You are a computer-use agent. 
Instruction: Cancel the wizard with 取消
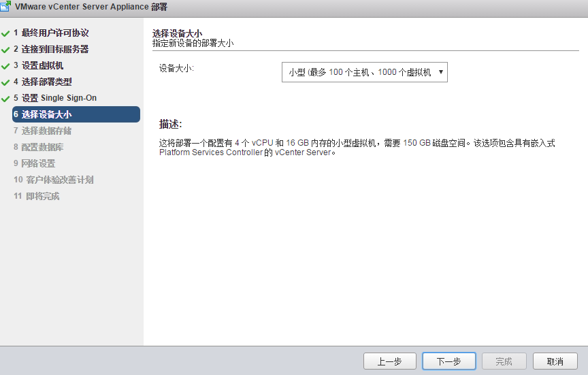[555, 361]
